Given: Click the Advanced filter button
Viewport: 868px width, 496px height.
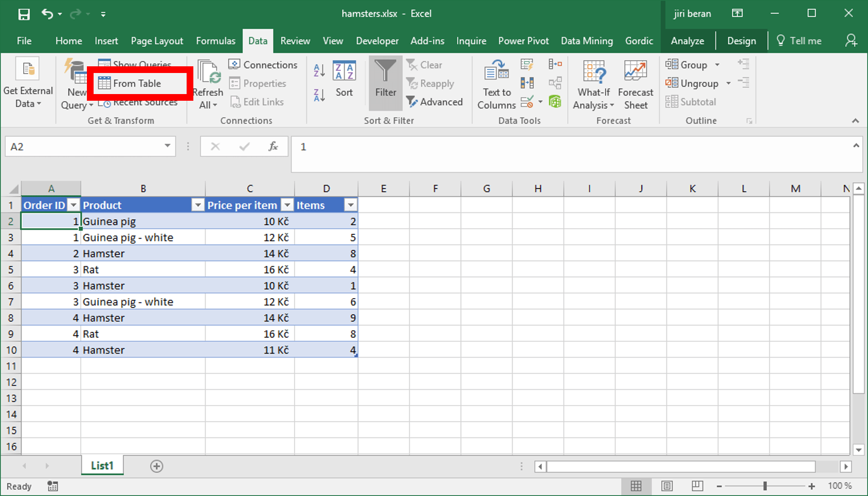Looking at the screenshot, I should (x=435, y=102).
